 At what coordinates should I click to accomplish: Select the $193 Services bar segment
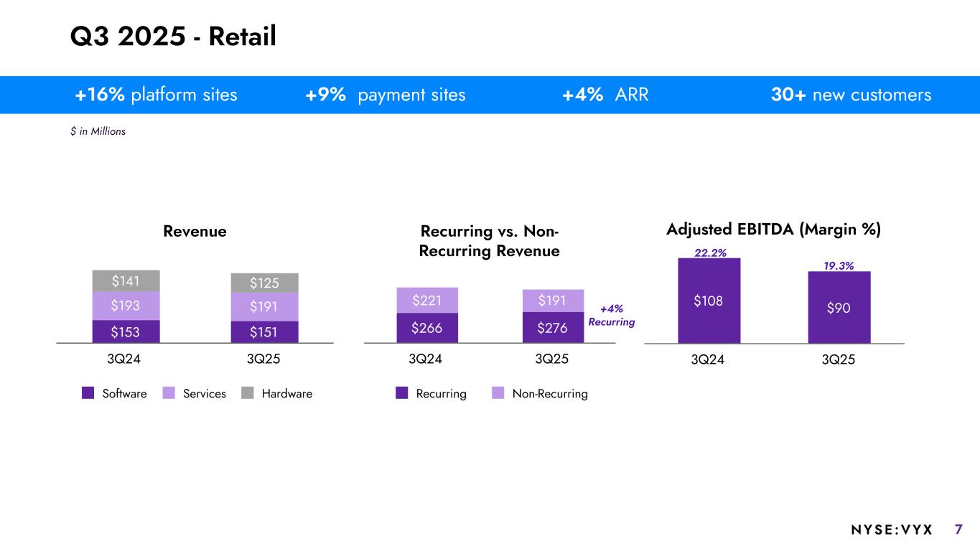click(x=126, y=306)
